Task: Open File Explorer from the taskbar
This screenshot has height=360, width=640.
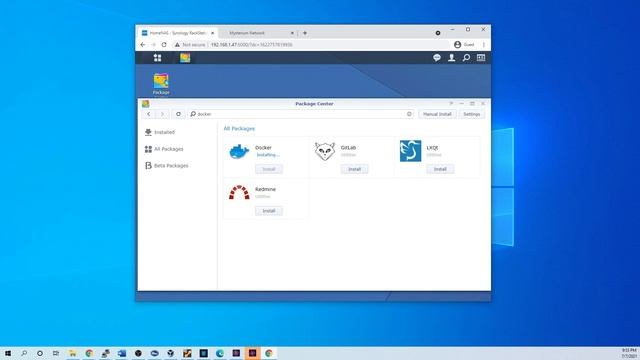Action: click(72, 353)
